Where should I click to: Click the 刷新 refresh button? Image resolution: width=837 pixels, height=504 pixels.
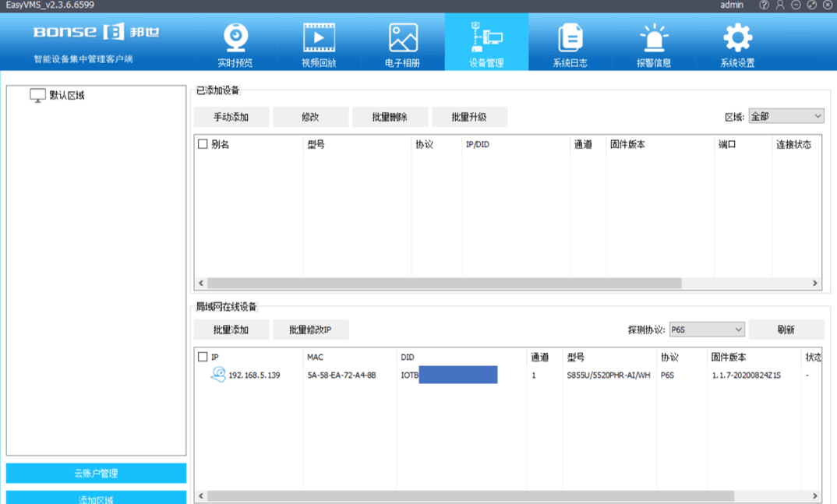point(786,330)
